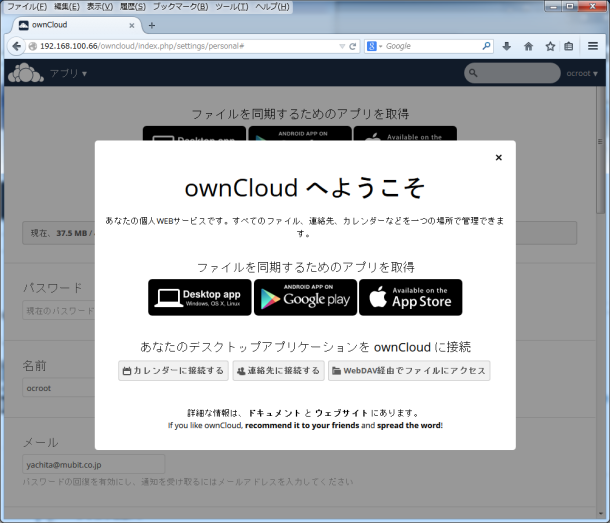
Task: Bookmark this page with star icon
Action: pos(550,47)
